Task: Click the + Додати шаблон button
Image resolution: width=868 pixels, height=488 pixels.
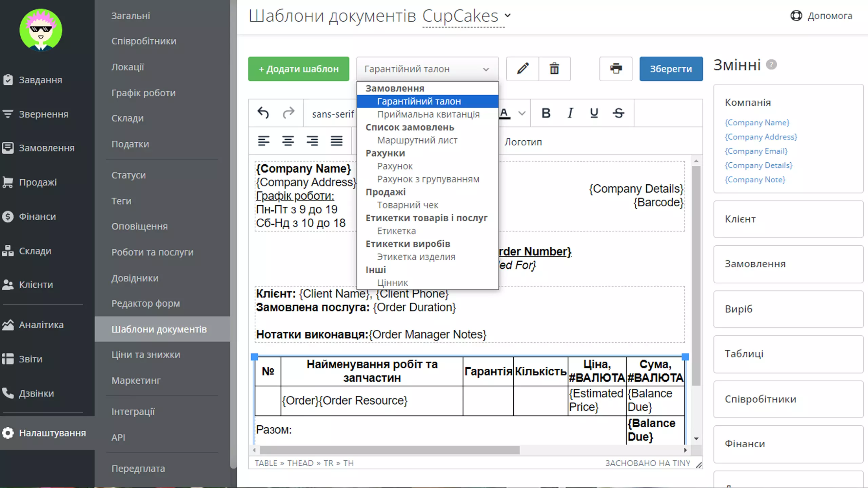Action: tap(298, 69)
